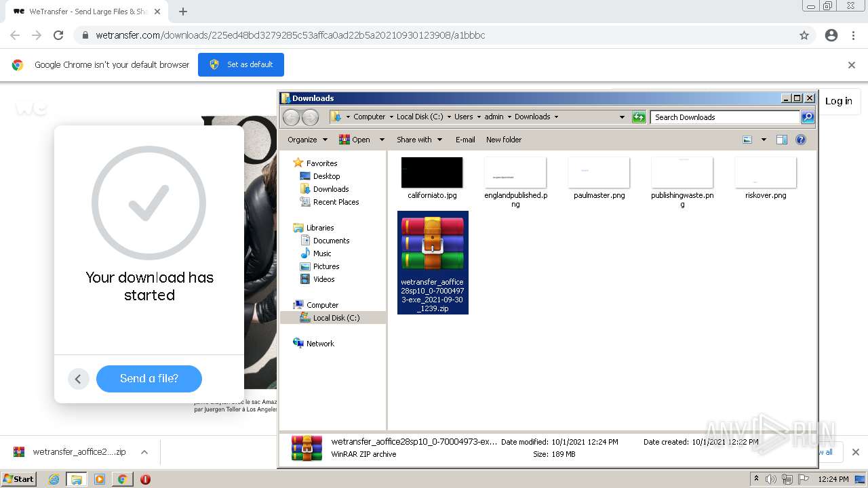Select Network in navigation pane
The height and width of the screenshot is (488, 868).
pyautogui.click(x=320, y=344)
